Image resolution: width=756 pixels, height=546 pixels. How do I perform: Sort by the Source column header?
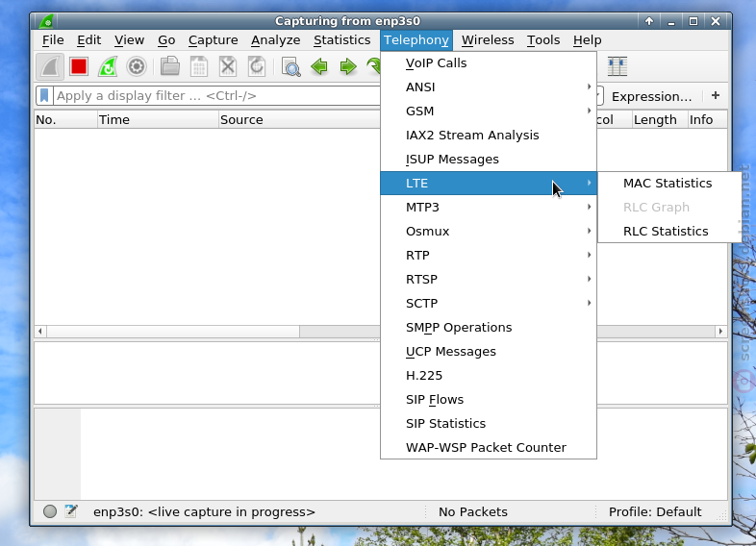(299, 119)
